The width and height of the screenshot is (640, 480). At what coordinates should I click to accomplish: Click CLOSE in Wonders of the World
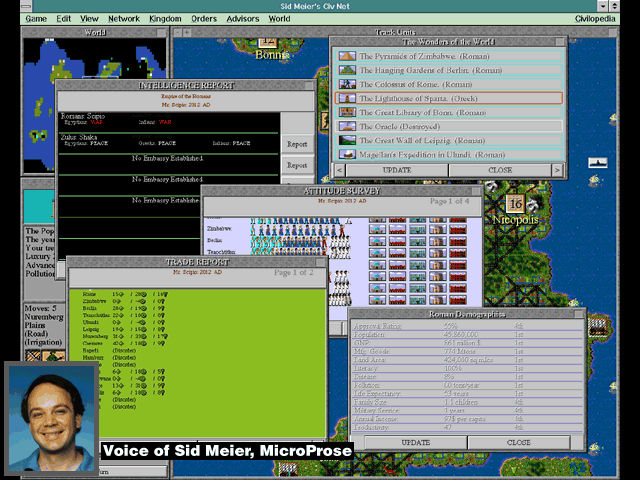500,170
